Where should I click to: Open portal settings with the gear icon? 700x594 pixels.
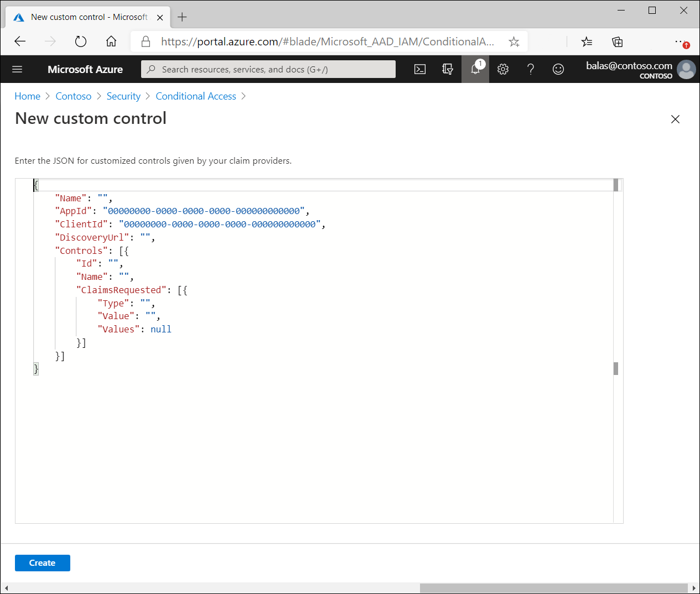(502, 69)
